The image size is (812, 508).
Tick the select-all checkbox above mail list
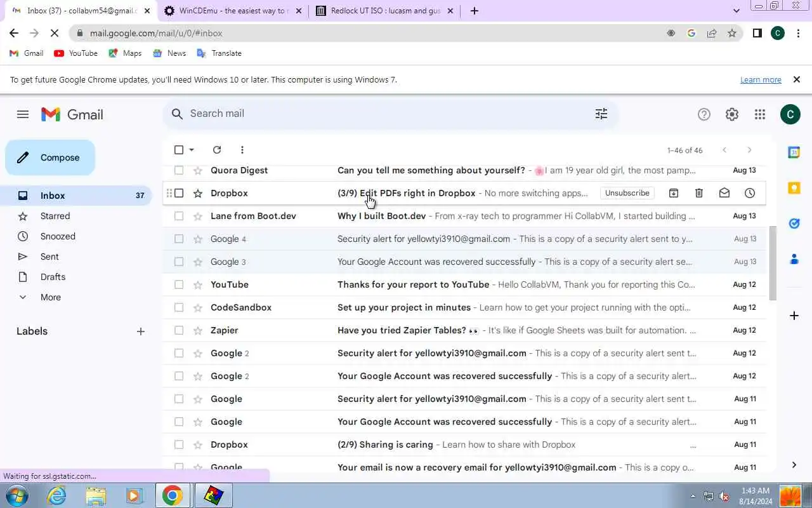click(179, 150)
